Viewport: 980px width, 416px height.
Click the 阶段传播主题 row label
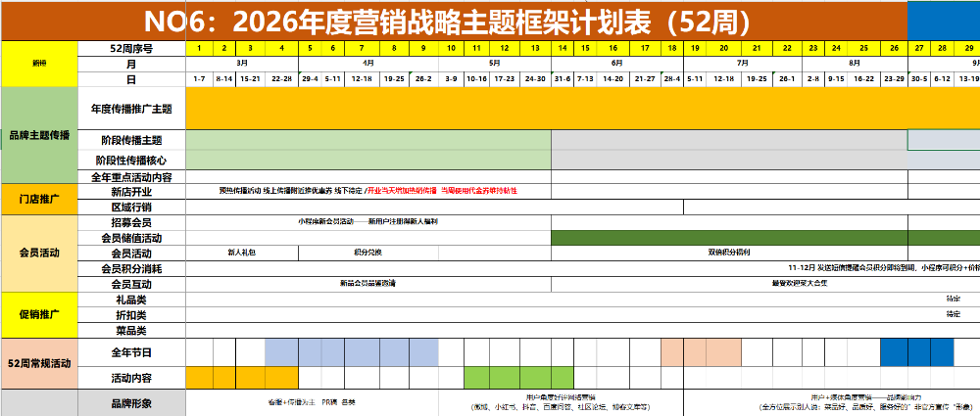coord(131,141)
